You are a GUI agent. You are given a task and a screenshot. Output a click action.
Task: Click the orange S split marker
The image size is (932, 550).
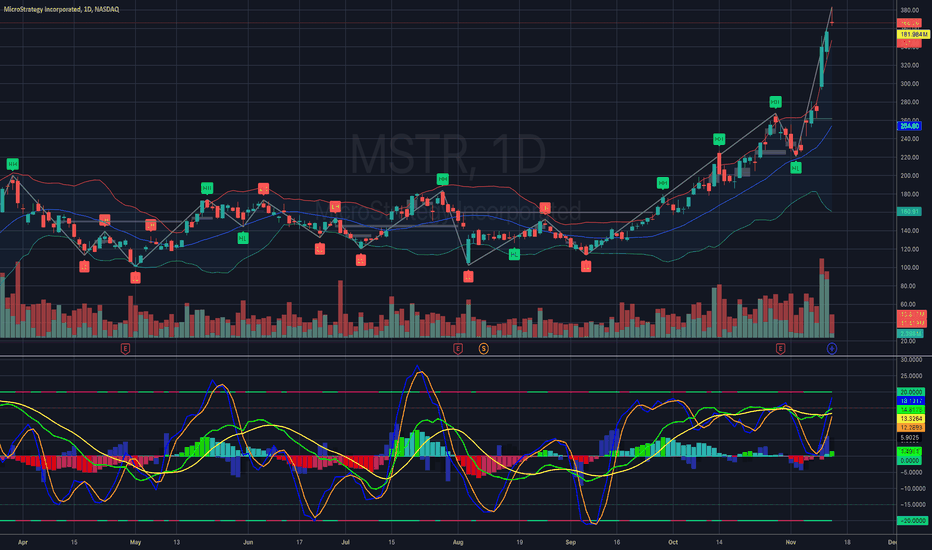pos(484,348)
